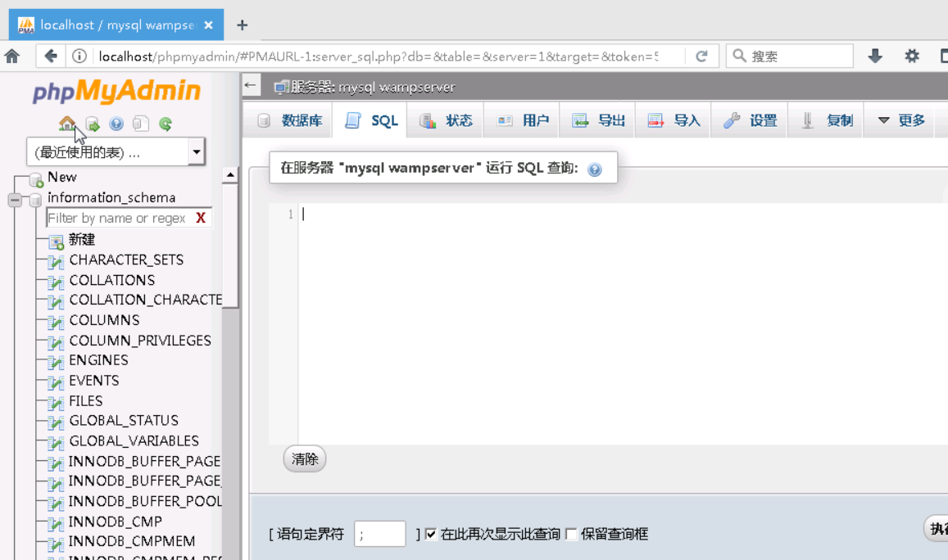Screen dimensions: 948x560
Task: Open the COLLATION_CHARACTE table entry
Action: (145, 300)
